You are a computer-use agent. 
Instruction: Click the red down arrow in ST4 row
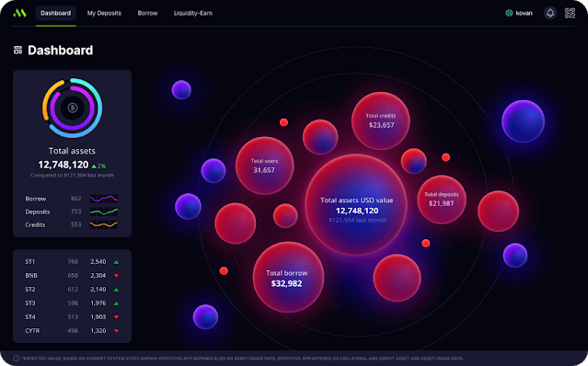116,317
